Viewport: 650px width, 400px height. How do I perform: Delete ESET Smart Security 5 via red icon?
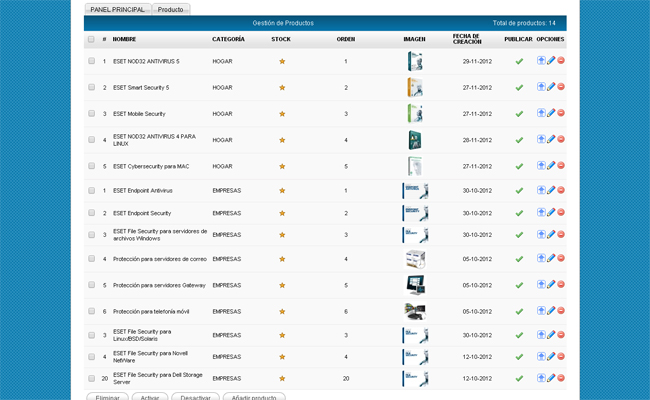561,87
